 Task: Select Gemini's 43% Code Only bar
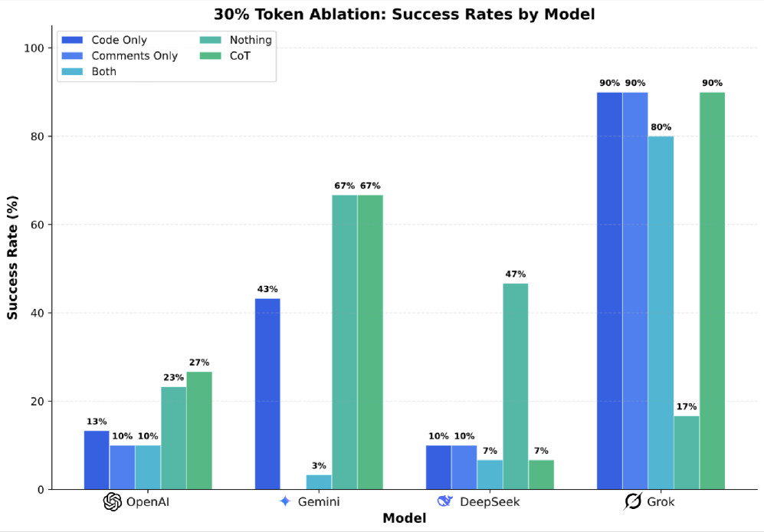267,393
